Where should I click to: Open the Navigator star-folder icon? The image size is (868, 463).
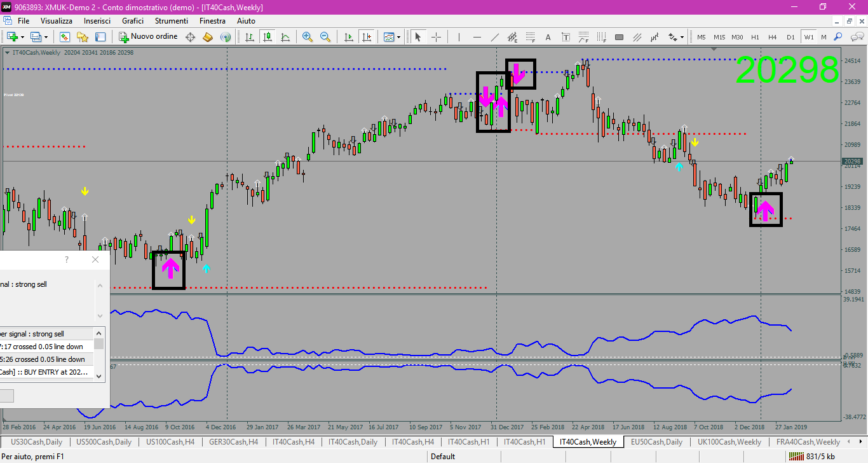[x=83, y=37]
